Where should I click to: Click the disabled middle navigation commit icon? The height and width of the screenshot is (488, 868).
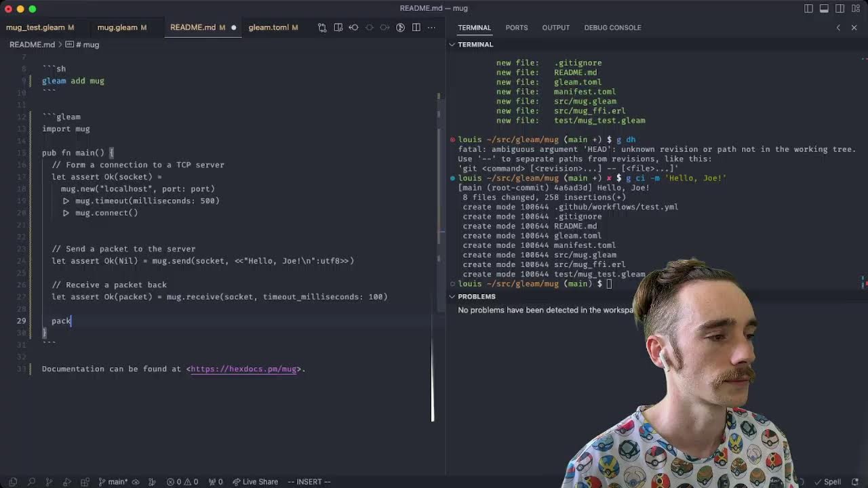click(370, 28)
